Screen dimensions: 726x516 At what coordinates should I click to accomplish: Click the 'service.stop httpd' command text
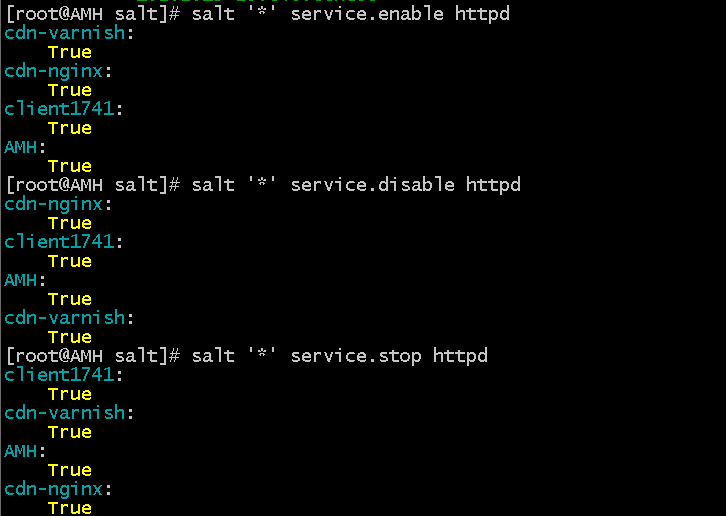pyautogui.click(x=389, y=356)
